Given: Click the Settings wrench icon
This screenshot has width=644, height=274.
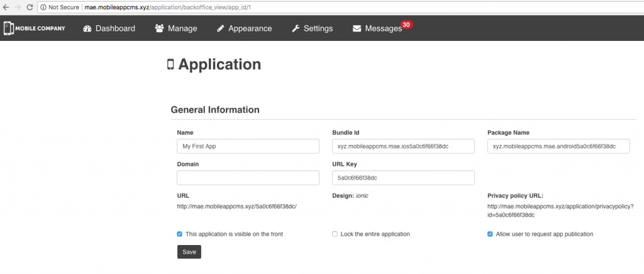Looking at the screenshot, I should tap(296, 28).
